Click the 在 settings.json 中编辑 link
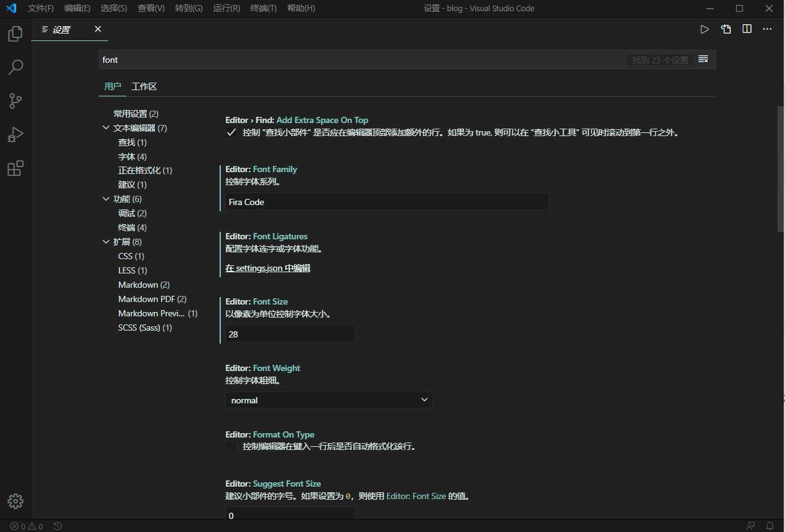The height and width of the screenshot is (532, 785). pyautogui.click(x=268, y=268)
